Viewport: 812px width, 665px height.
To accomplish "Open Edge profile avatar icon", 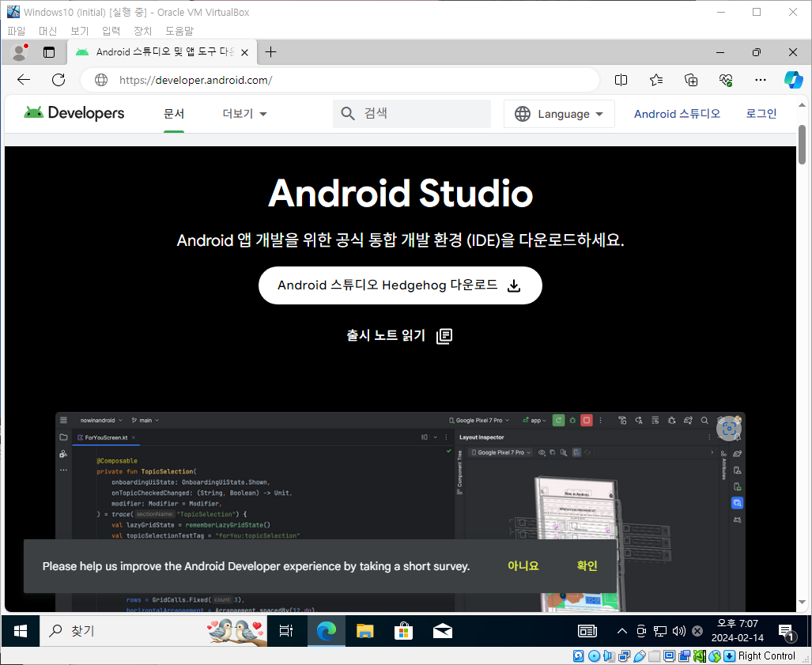I will point(20,51).
